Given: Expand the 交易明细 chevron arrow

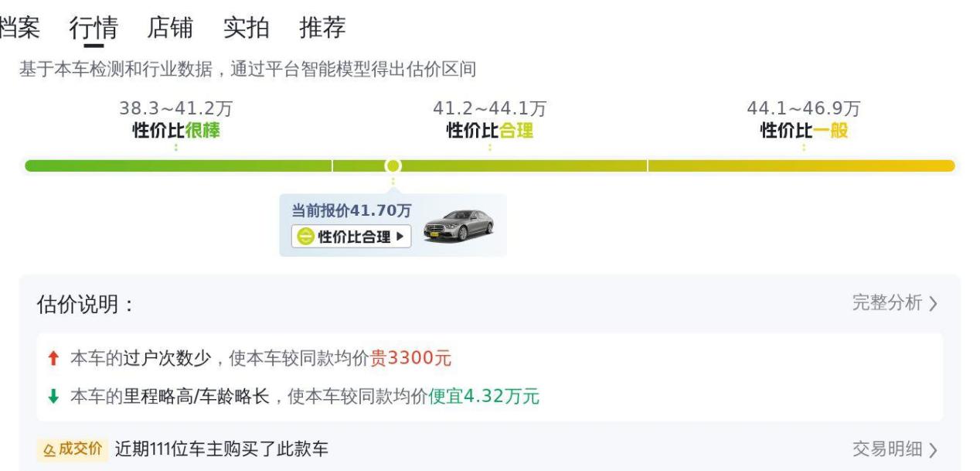Looking at the screenshot, I should [933, 450].
